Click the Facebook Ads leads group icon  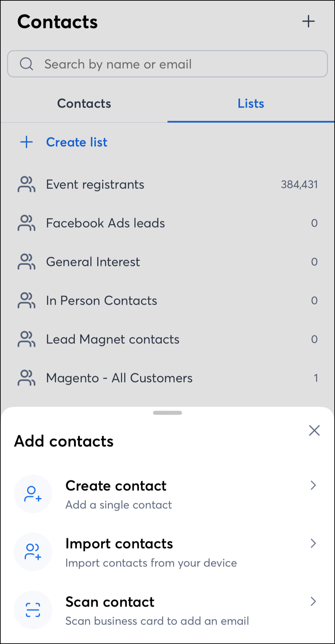[26, 223]
